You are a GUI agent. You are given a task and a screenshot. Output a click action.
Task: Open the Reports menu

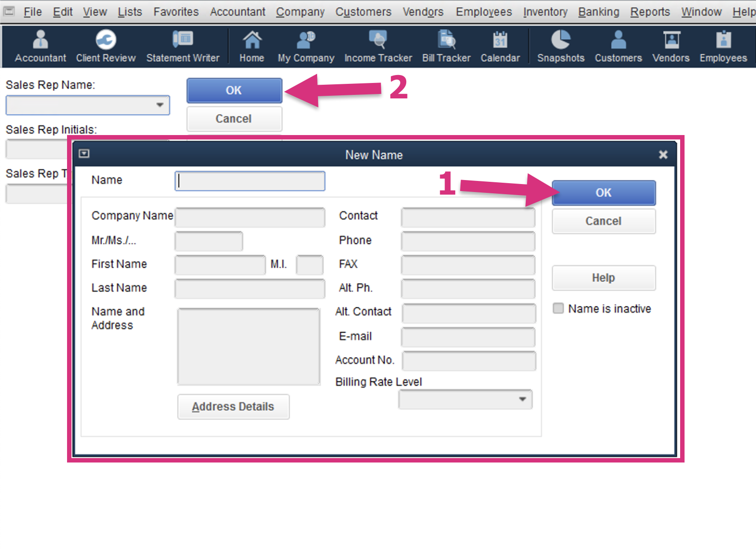click(650, 12)
